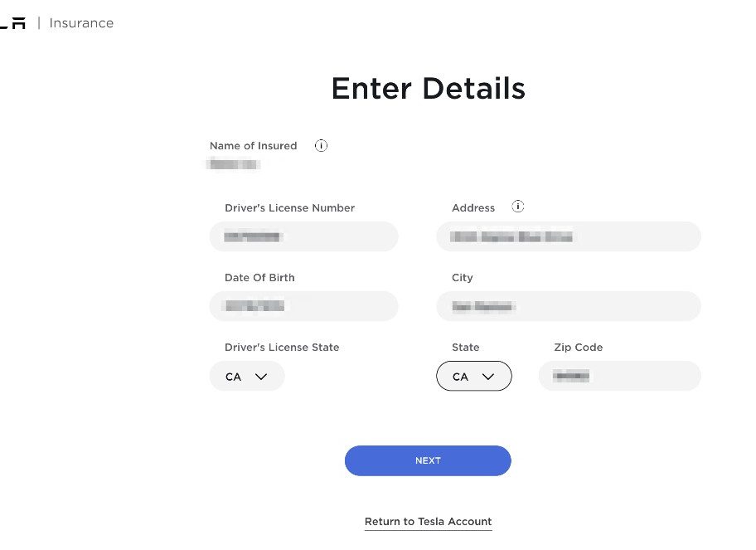Click the chevron arrow in State selector
This screenshot has height=550, width=756.
click(488, 377)
